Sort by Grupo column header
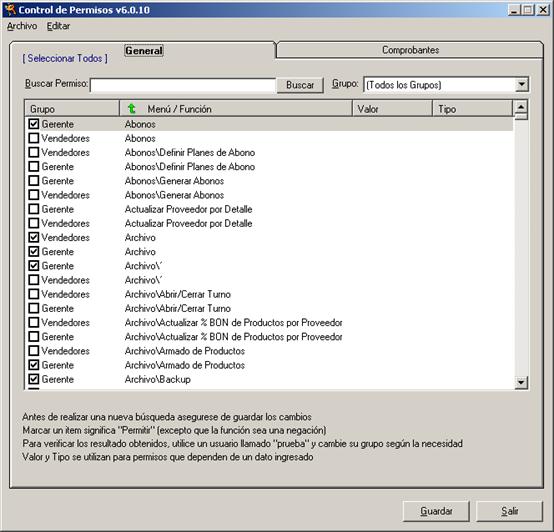 (72, 108)
